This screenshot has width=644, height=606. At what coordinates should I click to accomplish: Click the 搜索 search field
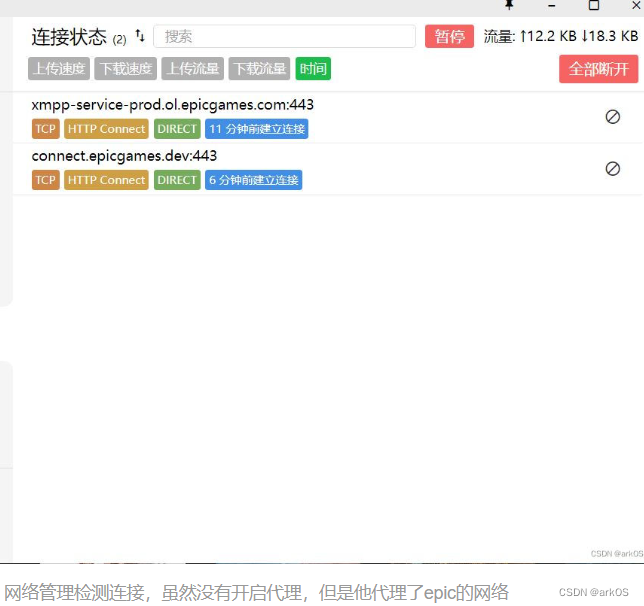pos(284,37)
